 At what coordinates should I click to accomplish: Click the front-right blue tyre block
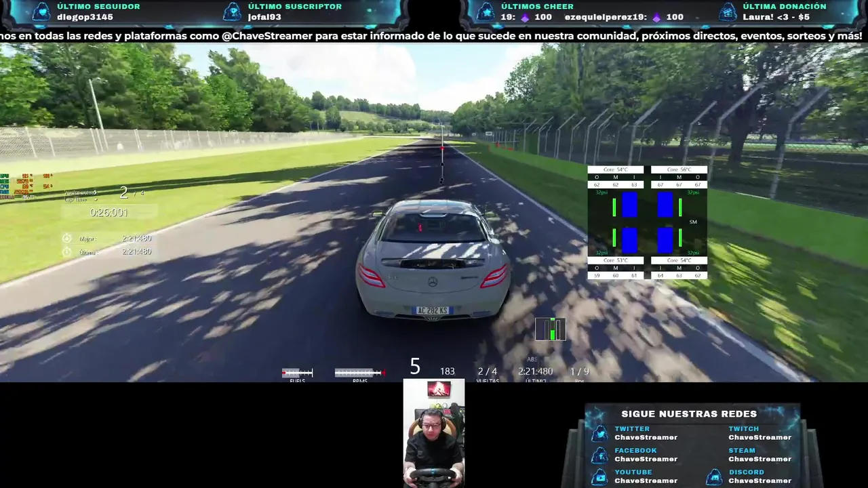click(665, 204)
